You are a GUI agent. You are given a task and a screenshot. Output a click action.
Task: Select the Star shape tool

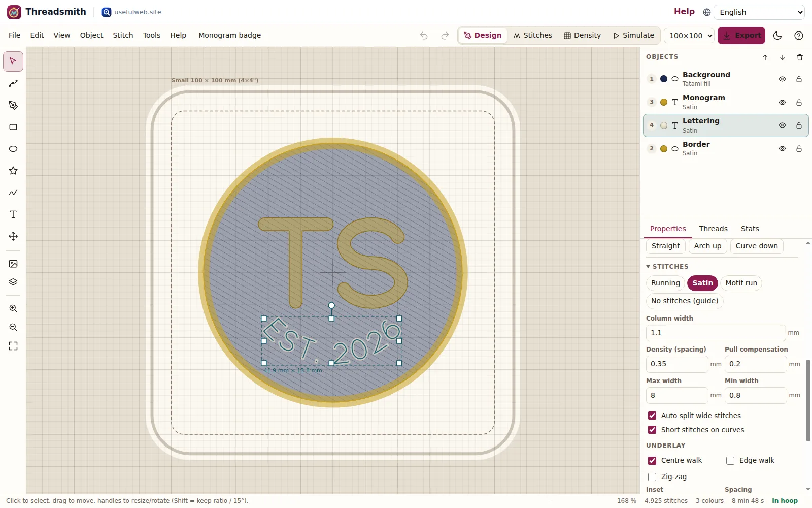(x=13, y=171)
